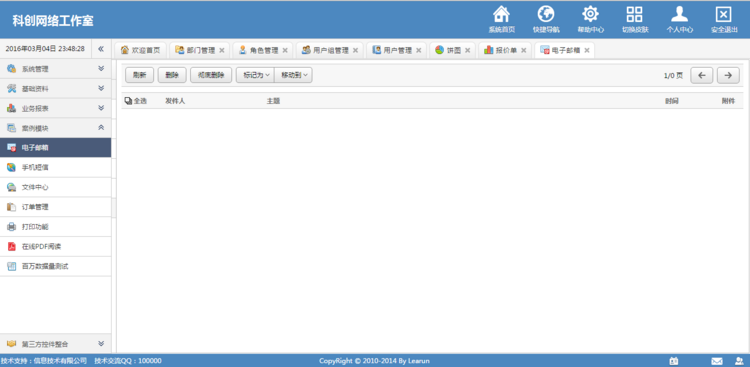Open 电子邮箱 in the sidebar

[55, 148]
